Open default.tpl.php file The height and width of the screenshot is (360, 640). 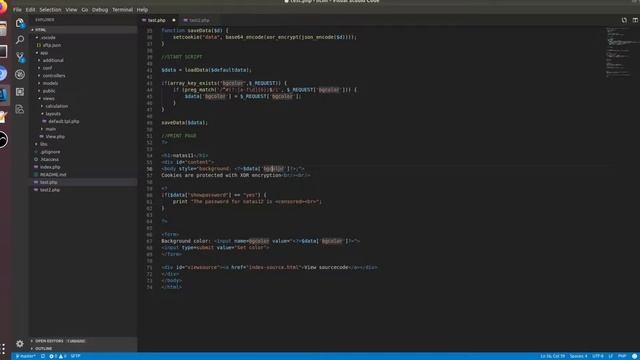click(x=64, y=121)
